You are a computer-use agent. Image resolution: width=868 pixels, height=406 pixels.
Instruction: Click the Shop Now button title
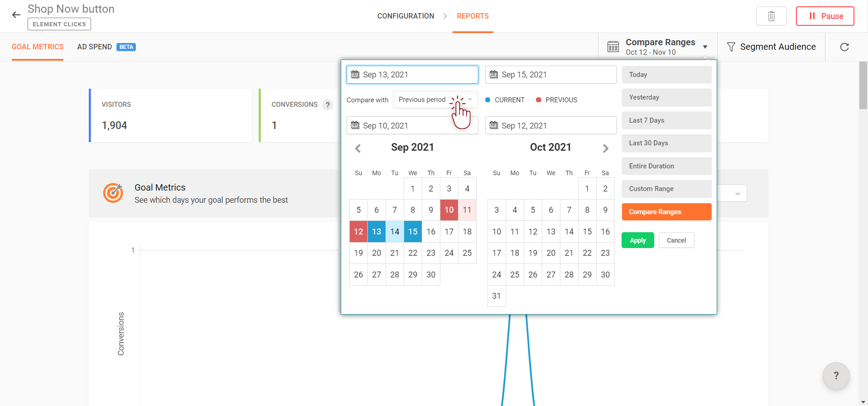click(x=71, y=9)
